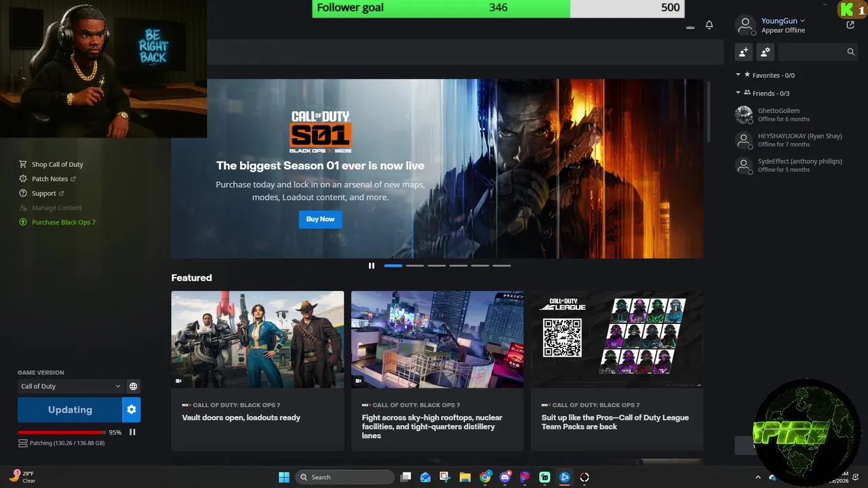
Task: Select the third carousel slide indicator
Action: point(437,266)
